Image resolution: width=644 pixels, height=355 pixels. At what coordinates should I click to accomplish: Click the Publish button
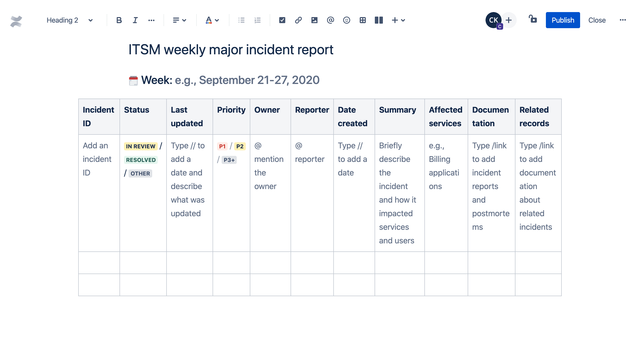point(563,20)
